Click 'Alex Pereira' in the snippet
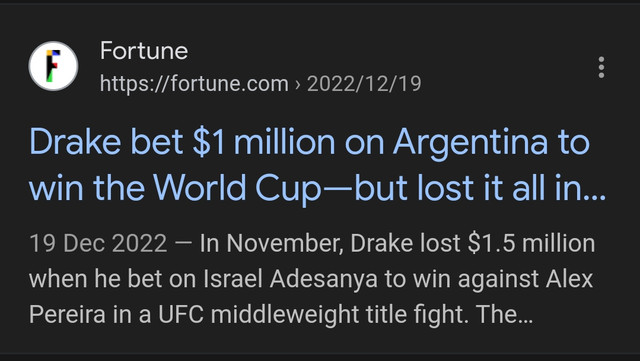 [311, 297]
